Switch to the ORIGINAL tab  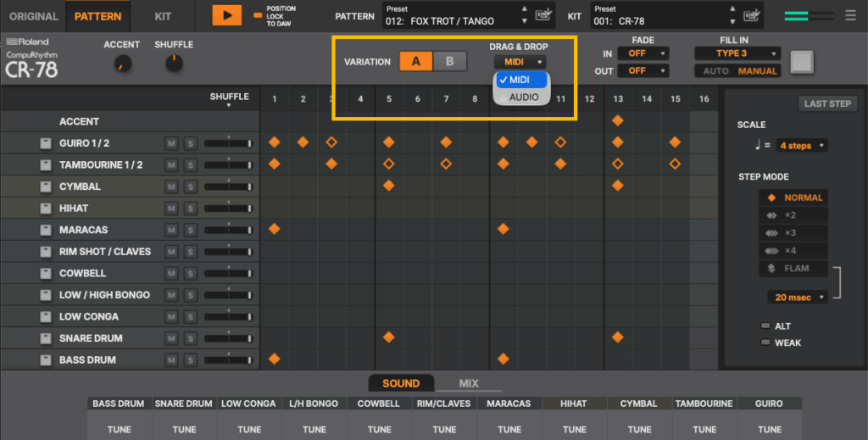coord(33,16)
